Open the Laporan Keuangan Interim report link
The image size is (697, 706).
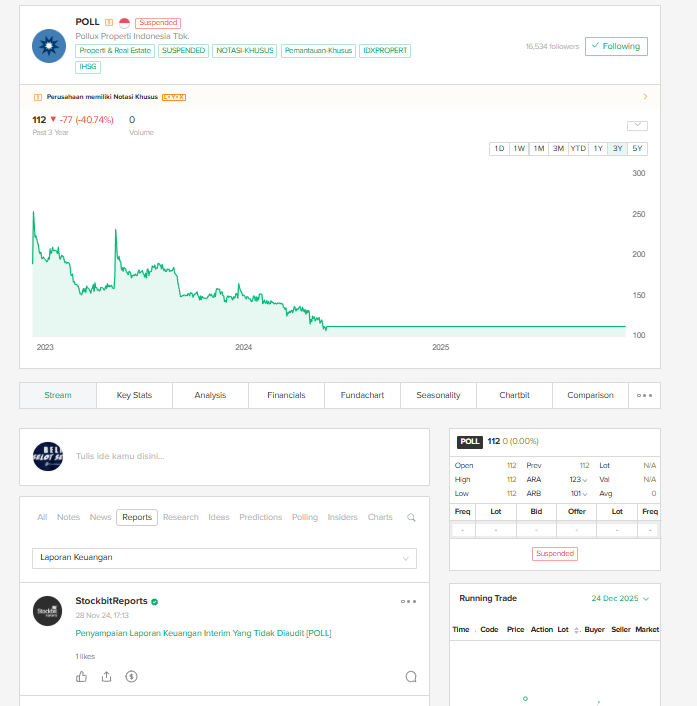[x=204, y=633]
